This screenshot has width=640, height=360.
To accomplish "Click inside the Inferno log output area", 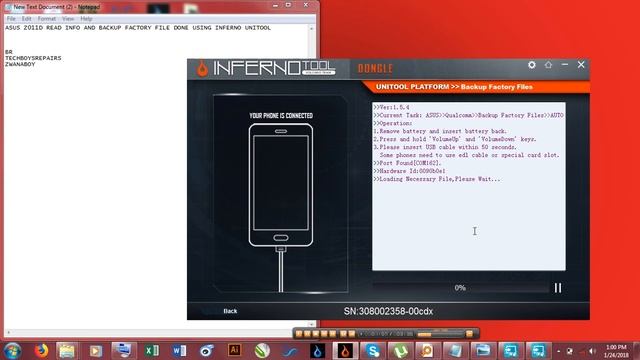I will point(469,186).
